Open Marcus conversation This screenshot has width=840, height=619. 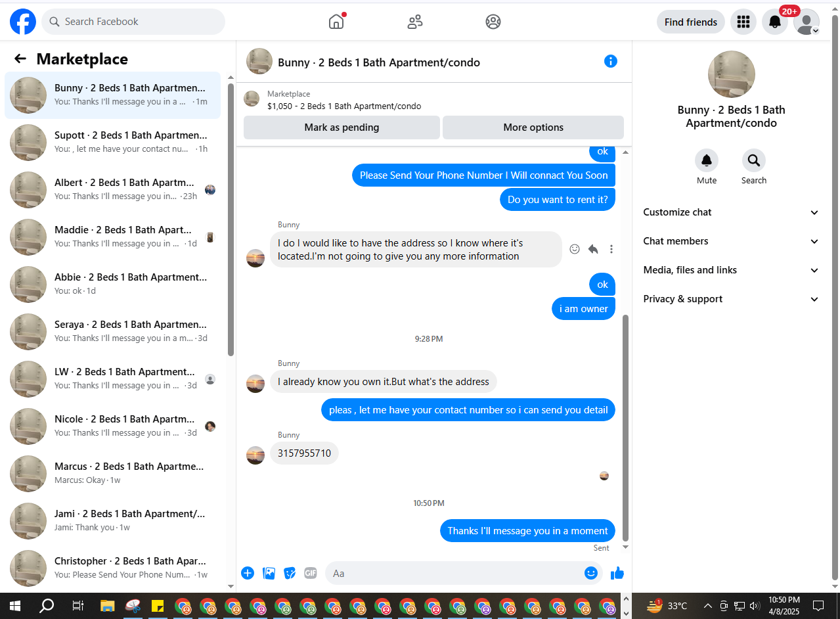[x=113, y=473]
